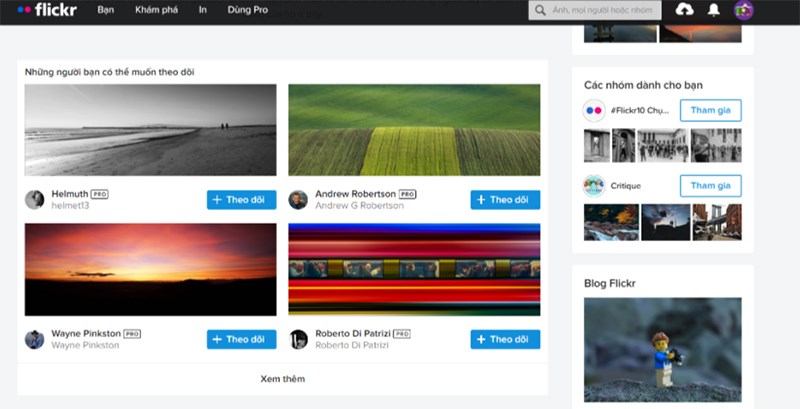Click the Critique group name

point(626,186)
